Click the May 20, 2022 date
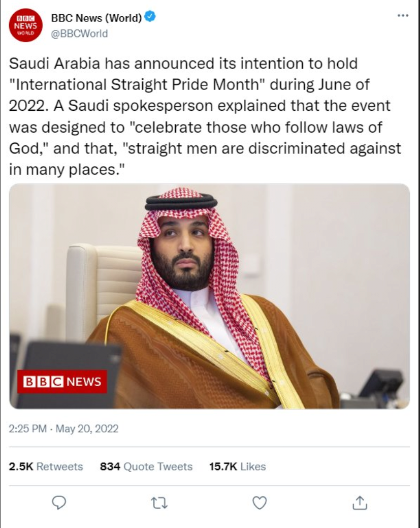 pyautogui.click(x=87, y=429)
